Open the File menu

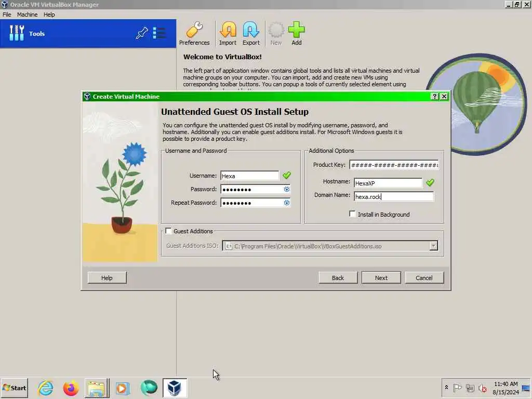coord(7,15)
